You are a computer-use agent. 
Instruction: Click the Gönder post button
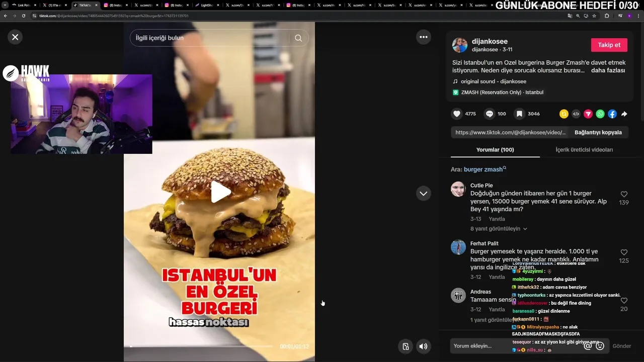(x=621, y=346)
